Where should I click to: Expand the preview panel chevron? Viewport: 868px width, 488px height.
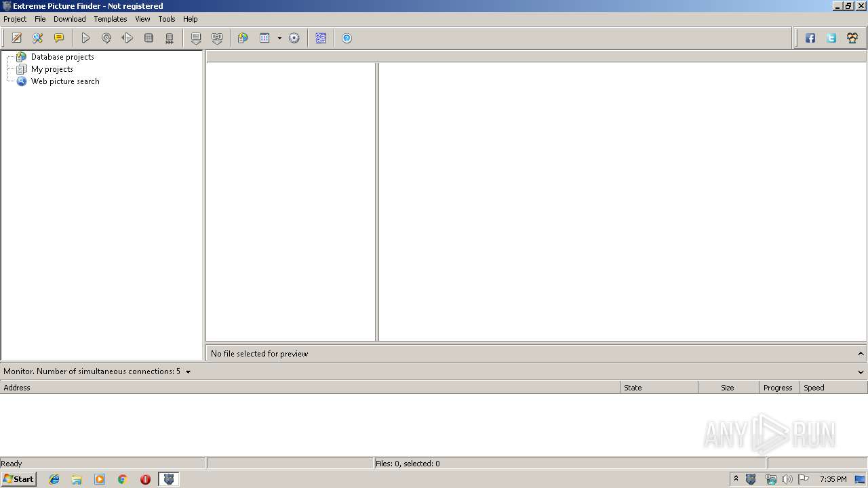861,354
